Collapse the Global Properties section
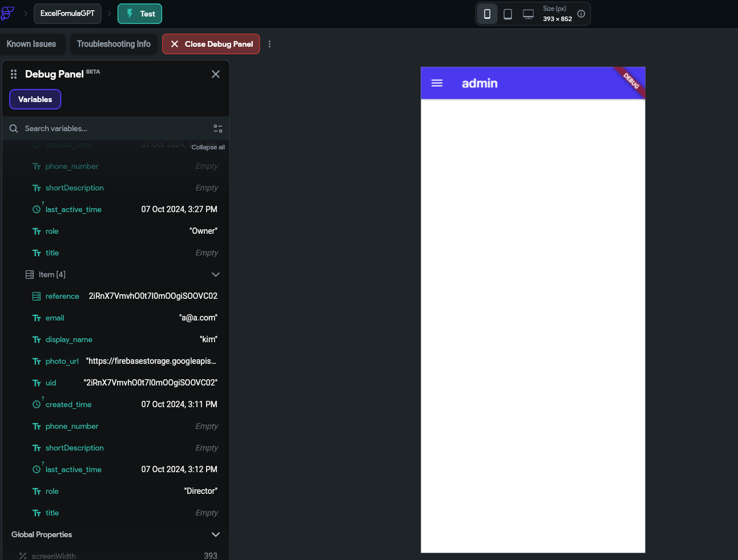Image resolution: width=738 pixels, height=560 pixels. (x=216, y=534)
